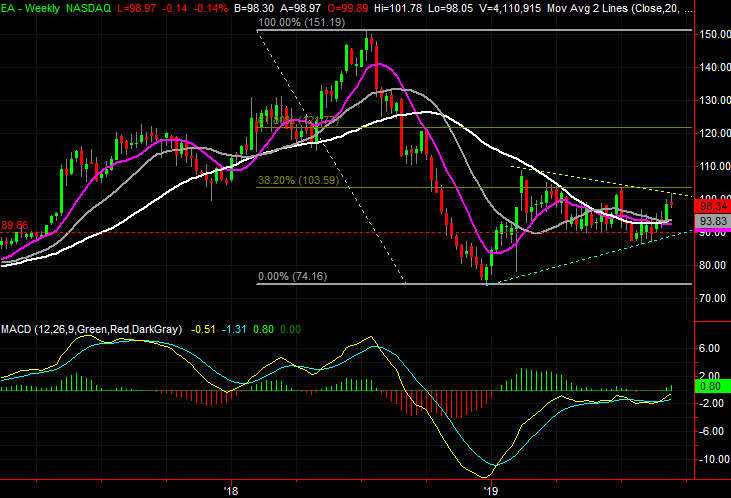Click the '19 year marker on time axis

[x=490, y=490]
